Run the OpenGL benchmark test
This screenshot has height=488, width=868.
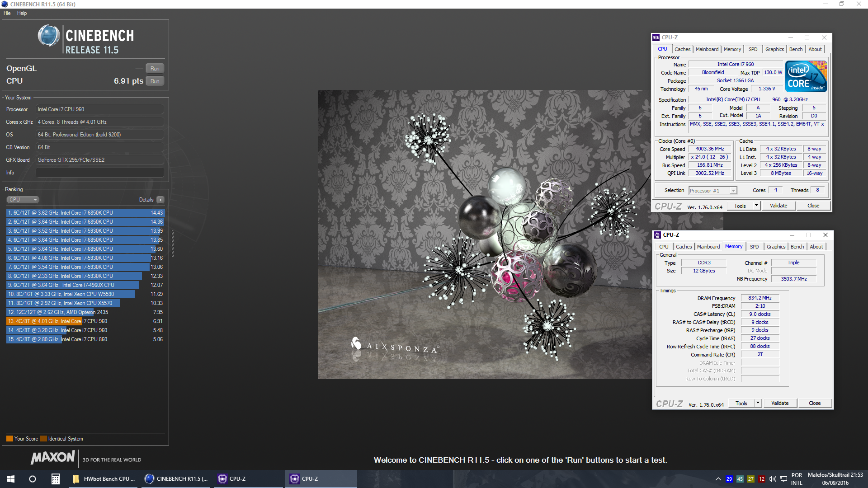(155, 69)
